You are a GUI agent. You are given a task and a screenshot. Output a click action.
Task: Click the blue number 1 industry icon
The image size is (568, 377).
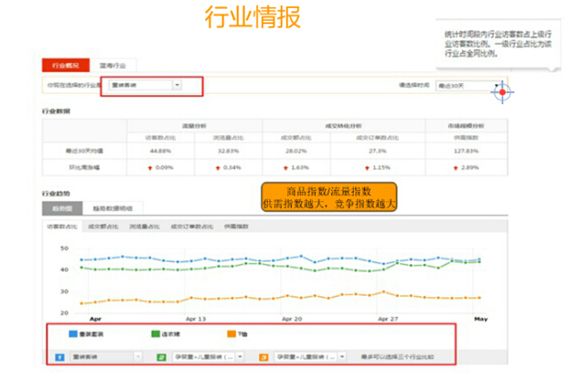coord(60,357)
